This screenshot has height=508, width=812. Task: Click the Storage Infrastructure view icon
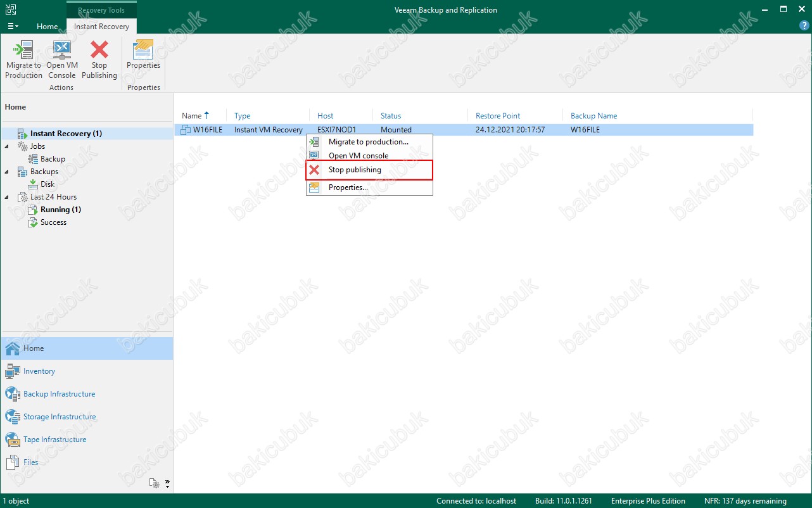pyautogui.click(x=13, y=417)
